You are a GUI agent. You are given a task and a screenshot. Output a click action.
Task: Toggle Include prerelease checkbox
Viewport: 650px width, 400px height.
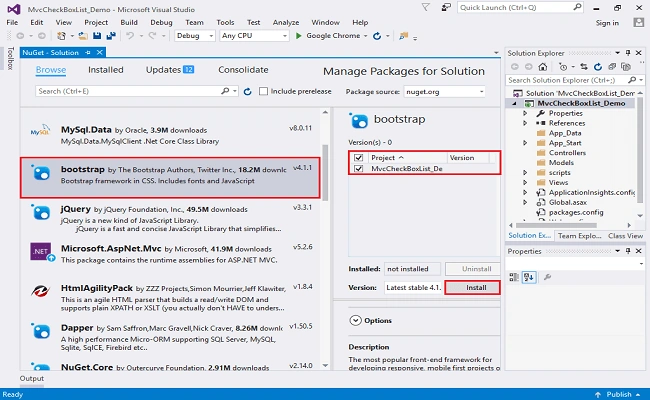pos(263,91)
